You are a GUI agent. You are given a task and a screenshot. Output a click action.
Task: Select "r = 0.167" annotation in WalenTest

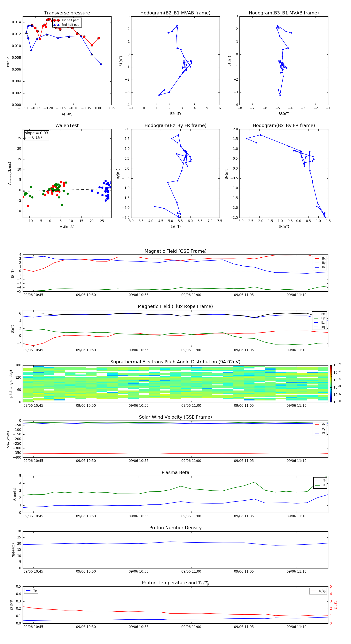coord(34,137)
